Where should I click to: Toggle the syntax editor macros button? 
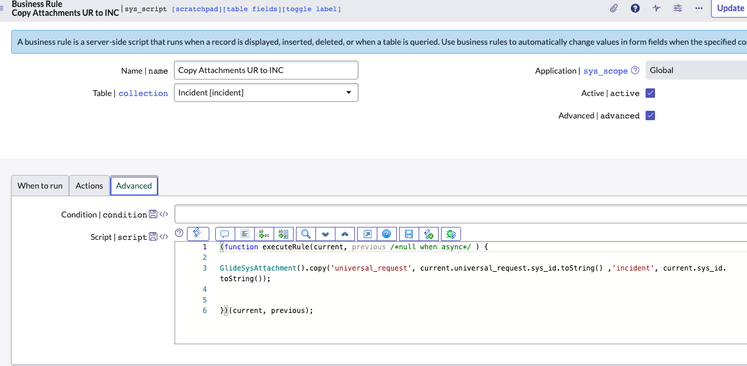[198, 234]
